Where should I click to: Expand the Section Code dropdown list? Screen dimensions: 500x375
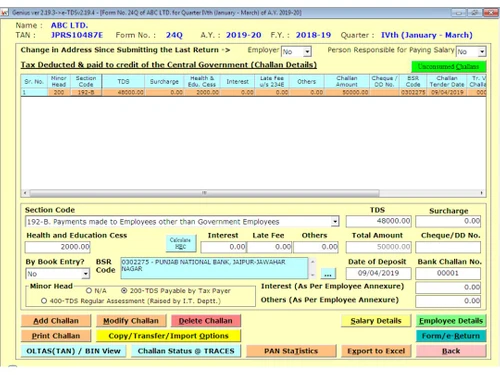click(335, 222)
